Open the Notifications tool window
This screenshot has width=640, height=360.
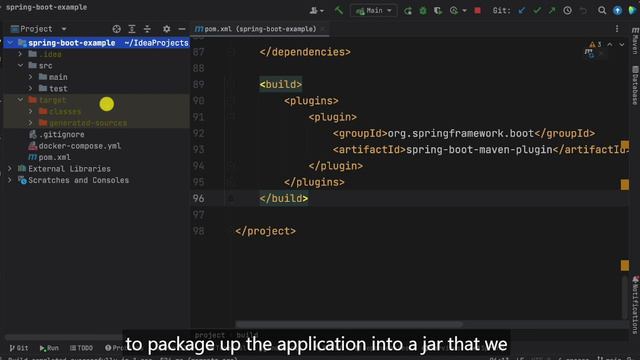[x=636, y=305]
